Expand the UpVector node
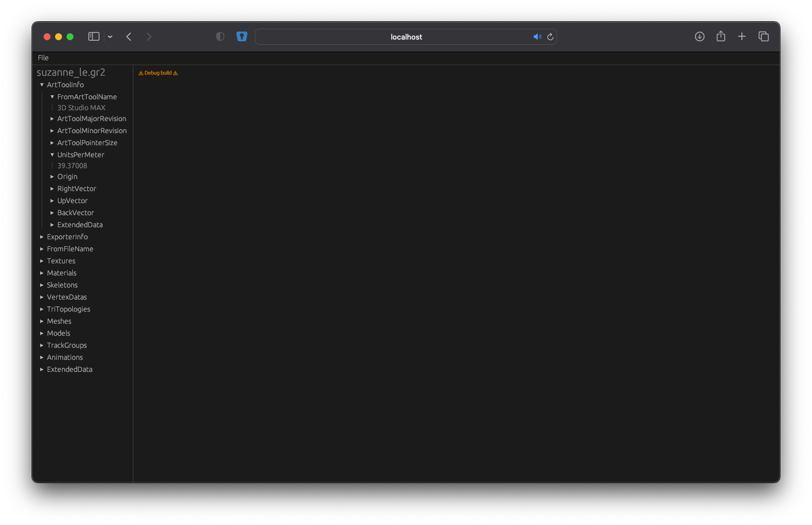The image size is (812, 525). pos(52,201)
